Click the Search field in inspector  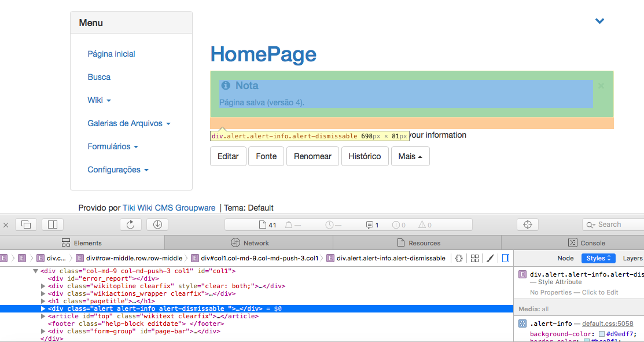pos(613,225)
